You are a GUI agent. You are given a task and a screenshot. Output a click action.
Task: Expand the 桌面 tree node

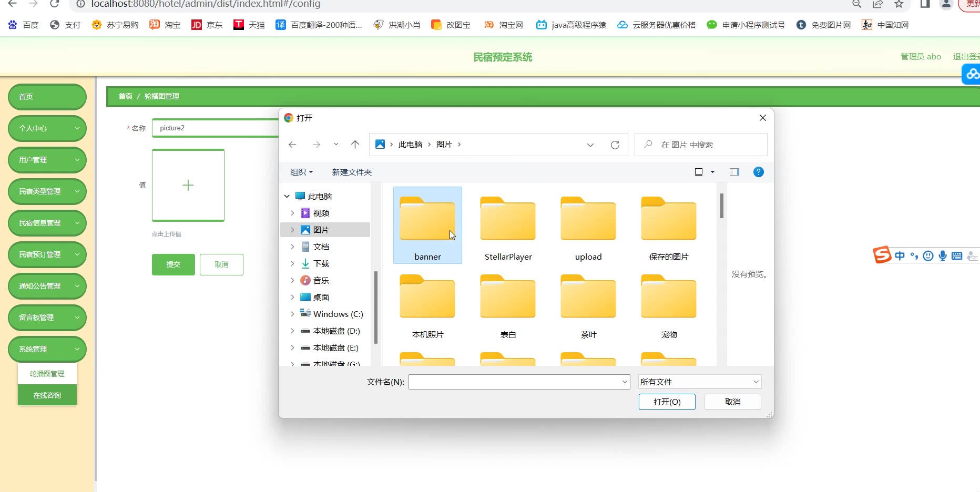pyautogui.click(x=292, y=297)
